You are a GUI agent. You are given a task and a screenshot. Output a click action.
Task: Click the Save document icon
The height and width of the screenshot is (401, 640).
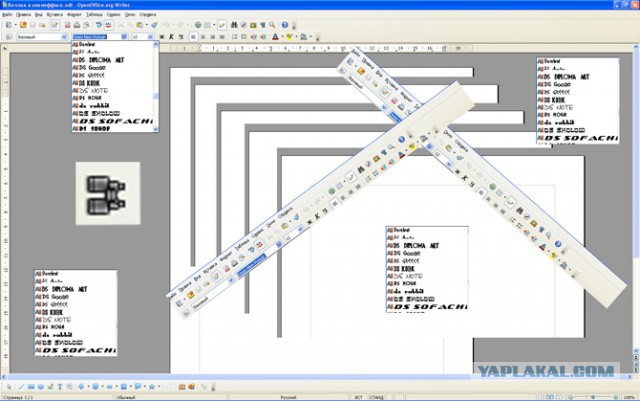(x=33, y=25)
